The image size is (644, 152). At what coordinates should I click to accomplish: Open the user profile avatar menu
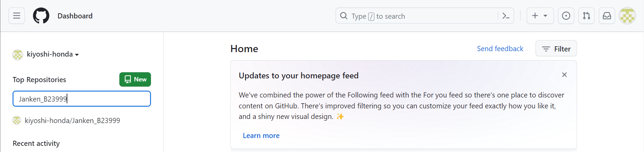[627, 16]
